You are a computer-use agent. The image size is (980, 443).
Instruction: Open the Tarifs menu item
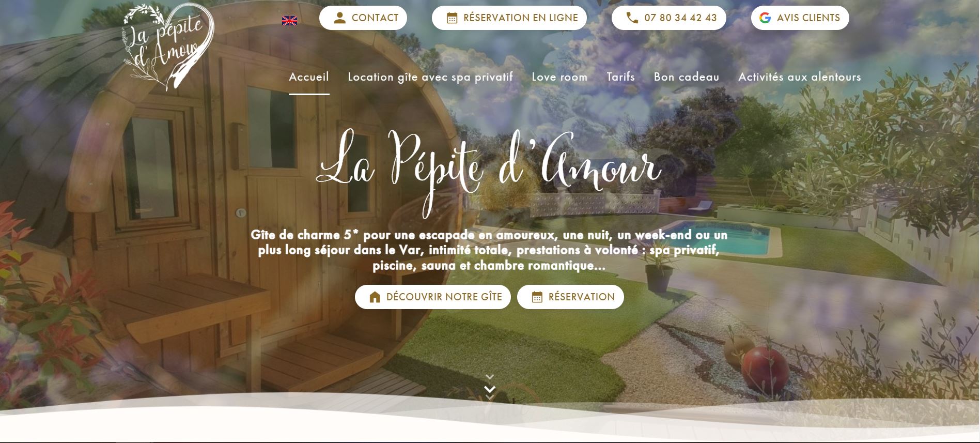[620, 77]
